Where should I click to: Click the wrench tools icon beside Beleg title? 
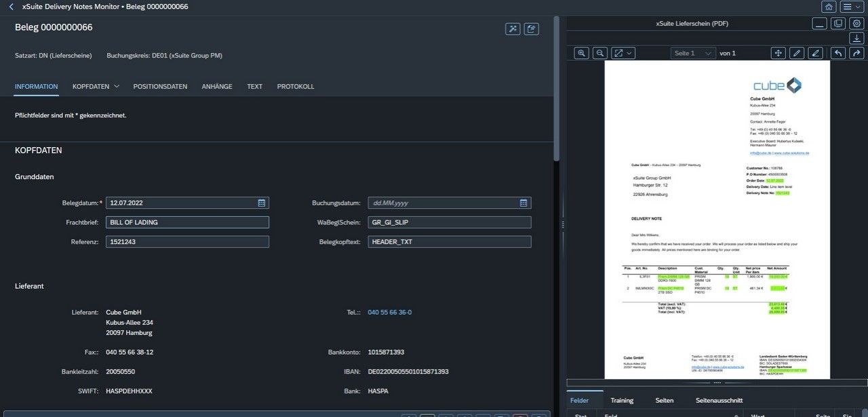coord(513,28)
